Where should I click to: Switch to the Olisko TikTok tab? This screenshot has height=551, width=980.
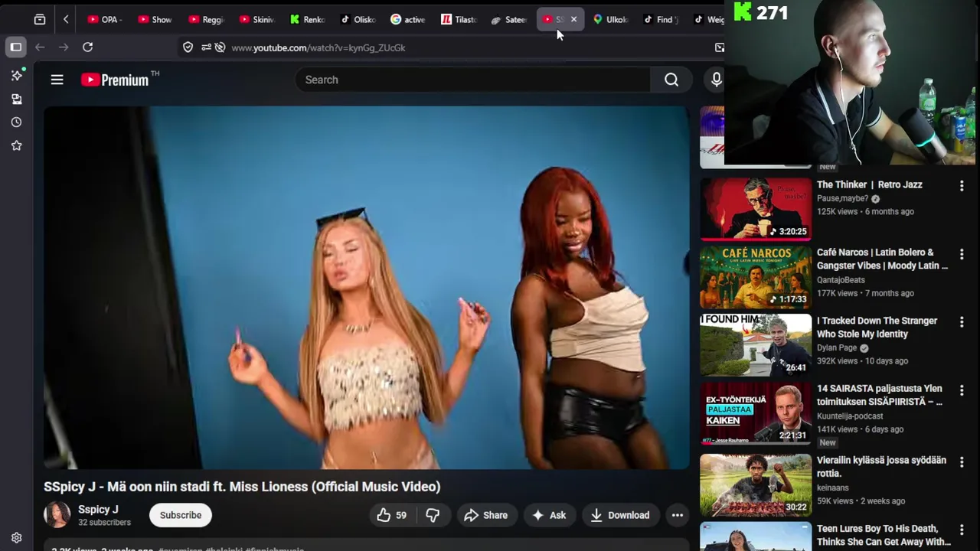point(358,19)
